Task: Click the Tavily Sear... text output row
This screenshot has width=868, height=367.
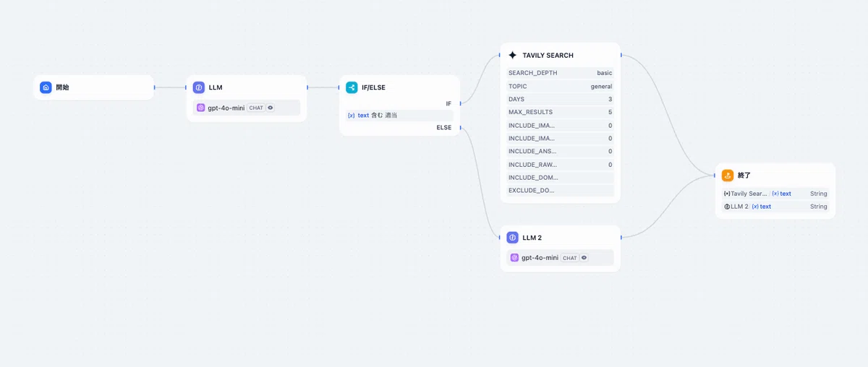Action: (x=775, y=194)
